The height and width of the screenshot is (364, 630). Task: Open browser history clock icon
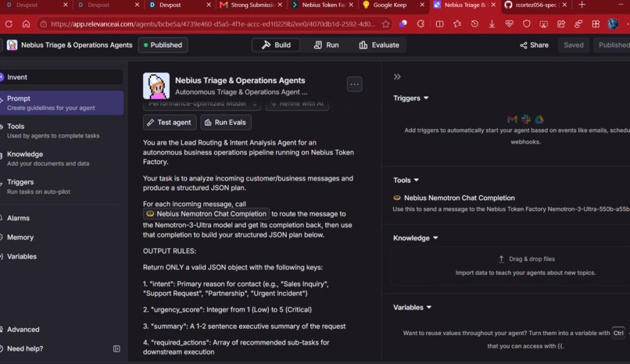click(x=474, y=24)
